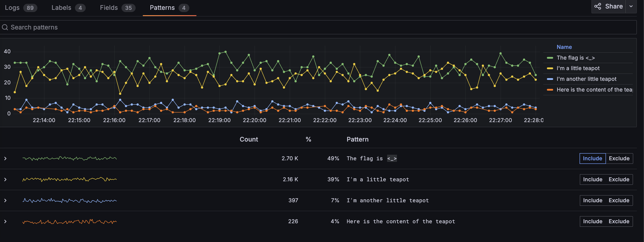Expand 'Here is the content' row
644x242 pixels.
(5, 221)
